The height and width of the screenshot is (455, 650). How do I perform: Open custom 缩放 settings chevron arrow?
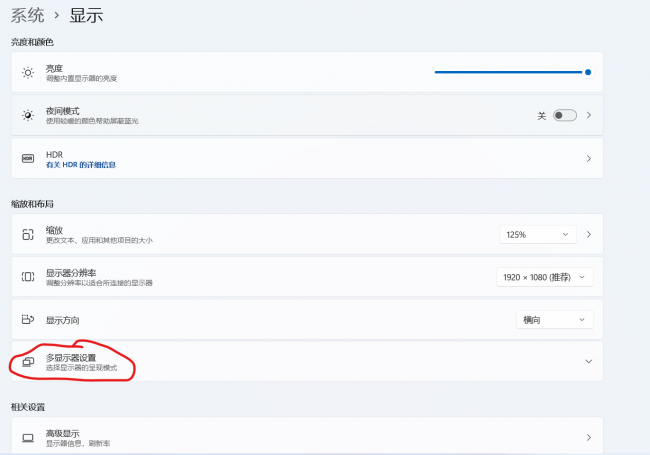click(589, 235)
